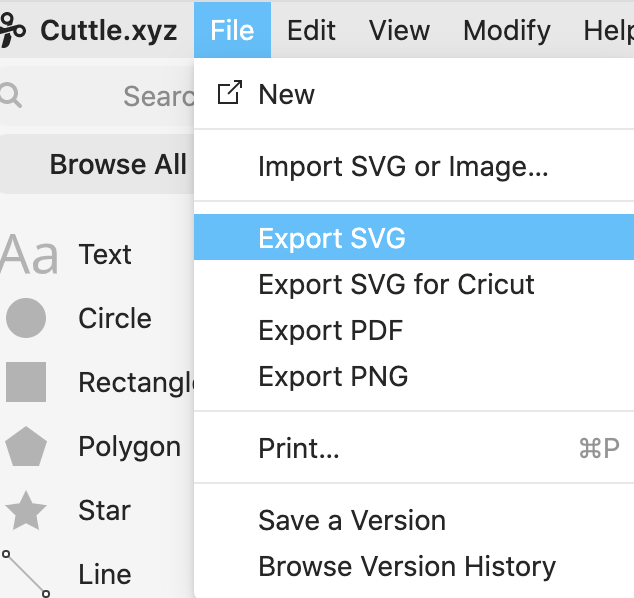Select the Rectangle shape icon

tap(26, 382)
